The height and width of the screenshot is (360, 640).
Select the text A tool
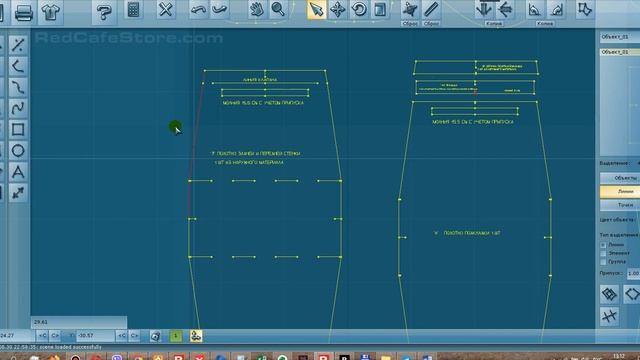tap(18, 172)
